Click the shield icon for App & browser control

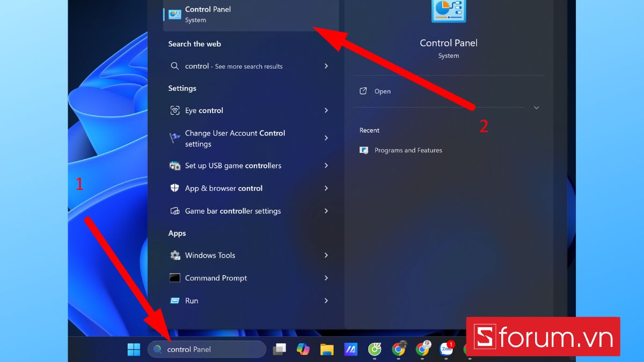(x=175, y=188)
